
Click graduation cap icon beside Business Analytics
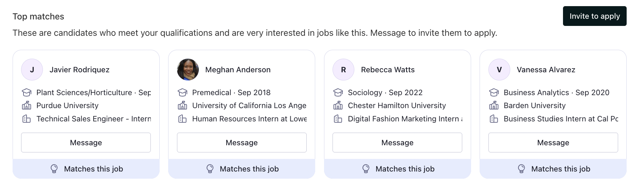click(x=494, y=92)
